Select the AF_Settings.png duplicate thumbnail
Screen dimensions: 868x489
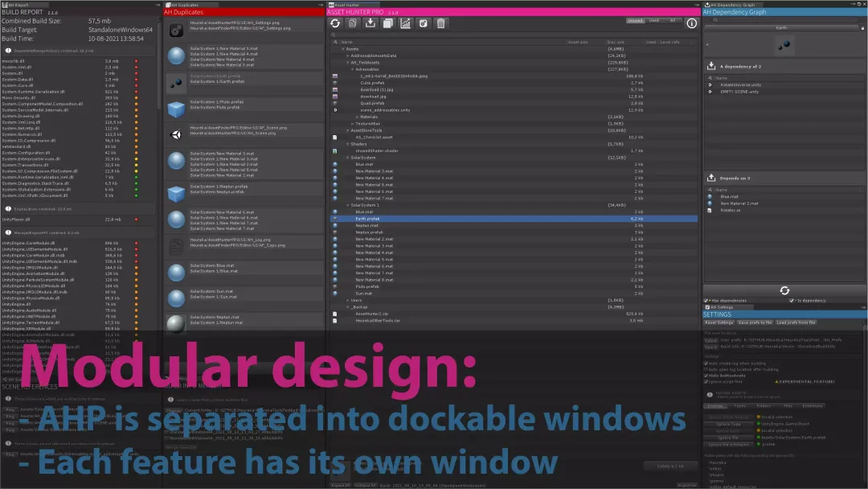(176, 31)
